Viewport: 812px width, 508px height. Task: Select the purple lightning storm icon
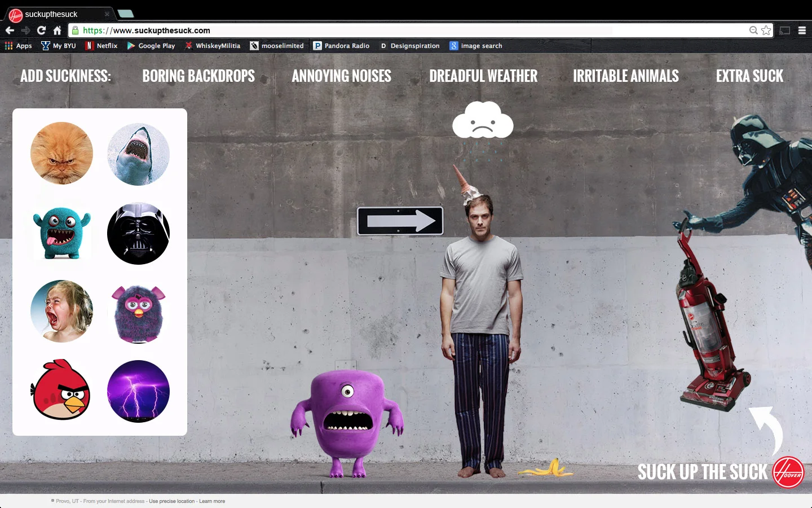[138, 391]
